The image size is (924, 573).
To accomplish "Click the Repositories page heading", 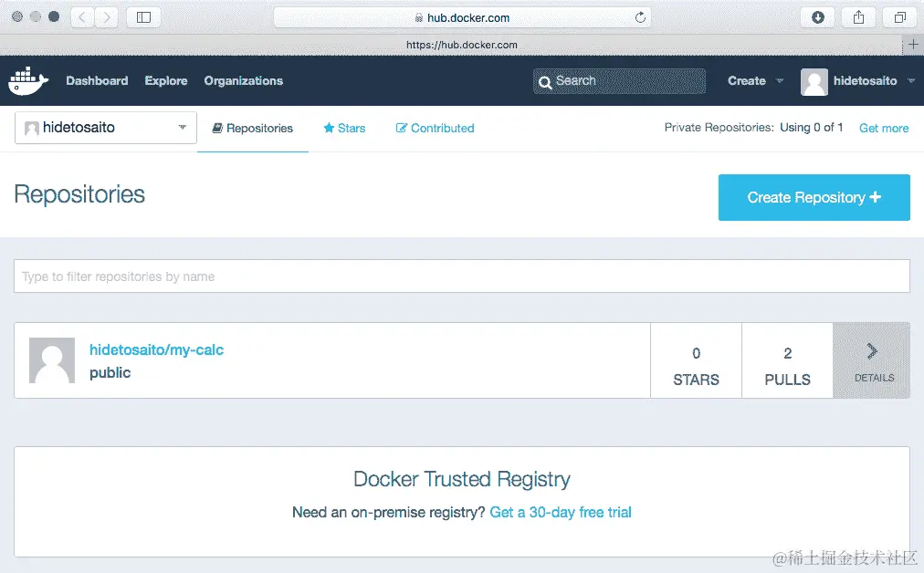I will (79, 194).
